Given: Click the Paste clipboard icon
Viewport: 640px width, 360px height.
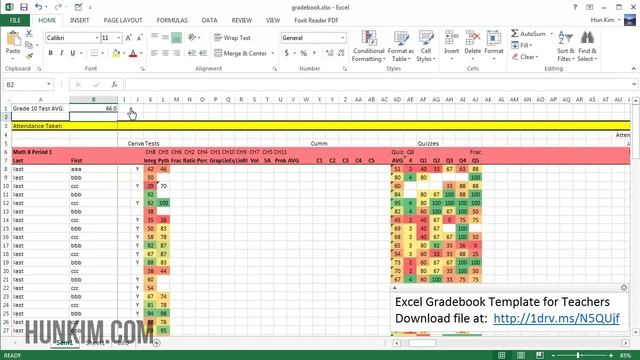Looking at the screenshot, I should pyautogui.click(x=13, y=39).
